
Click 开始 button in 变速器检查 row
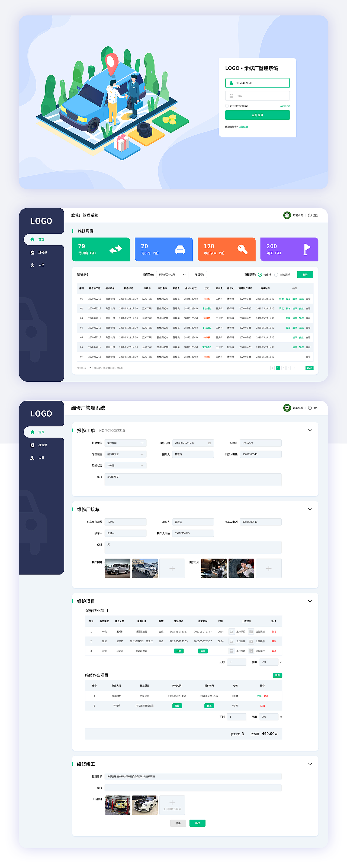point(179,651)
